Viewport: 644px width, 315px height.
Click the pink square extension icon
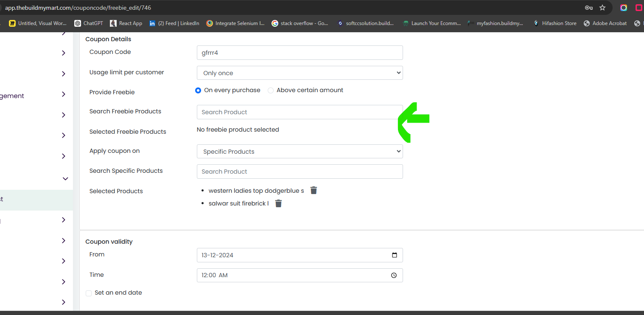coord(639,8)
